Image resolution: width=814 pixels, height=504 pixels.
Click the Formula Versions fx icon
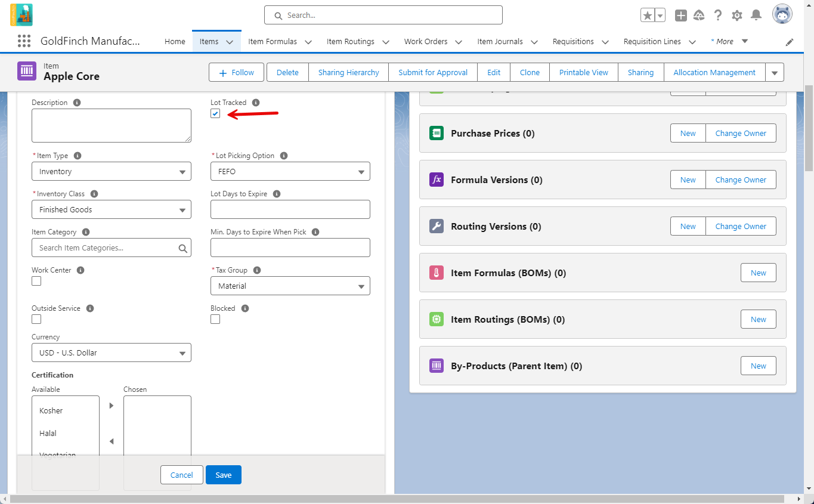pyautogui.click(x=437, y=180)
